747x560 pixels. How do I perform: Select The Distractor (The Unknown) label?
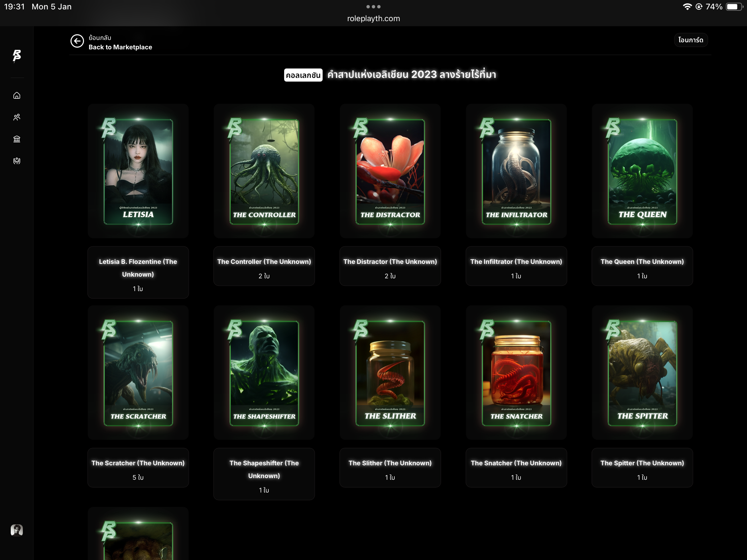pyautogui.click(x=390, y=262)
